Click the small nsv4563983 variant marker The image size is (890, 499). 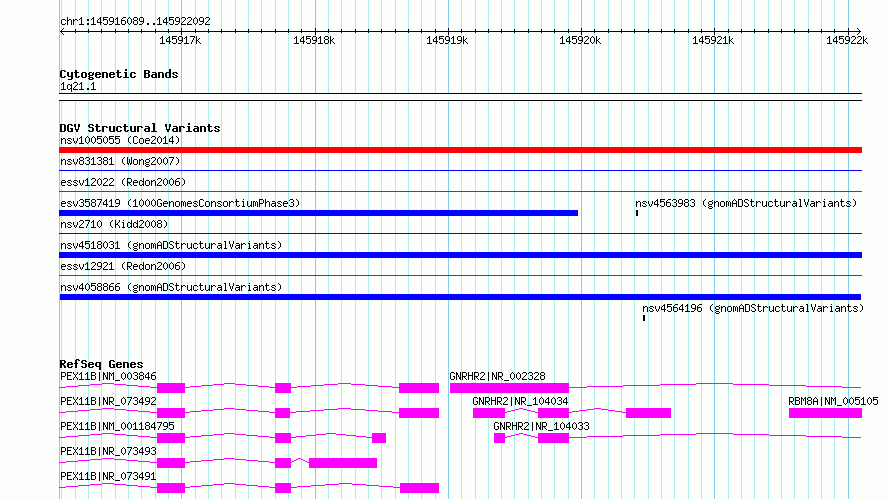[637, 213]
